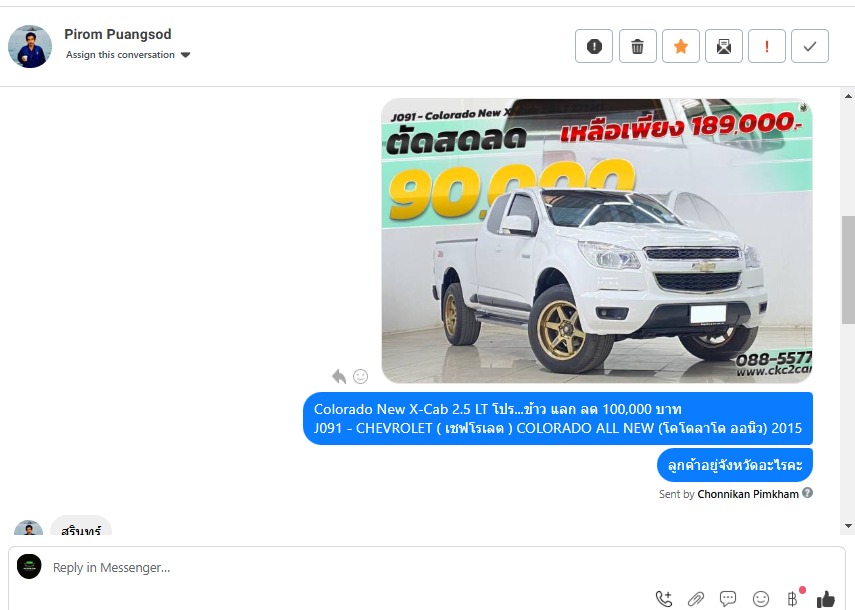Image resolution: width=855 pixels, height=610 pixels.
Task: Click Chonnikan Pimkham sender name
Action: pos(748,494)
